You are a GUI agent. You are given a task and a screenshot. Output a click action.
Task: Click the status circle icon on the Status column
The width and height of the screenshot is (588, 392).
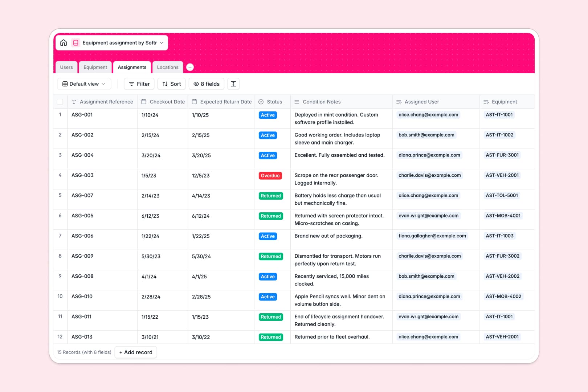click(261, 102)
